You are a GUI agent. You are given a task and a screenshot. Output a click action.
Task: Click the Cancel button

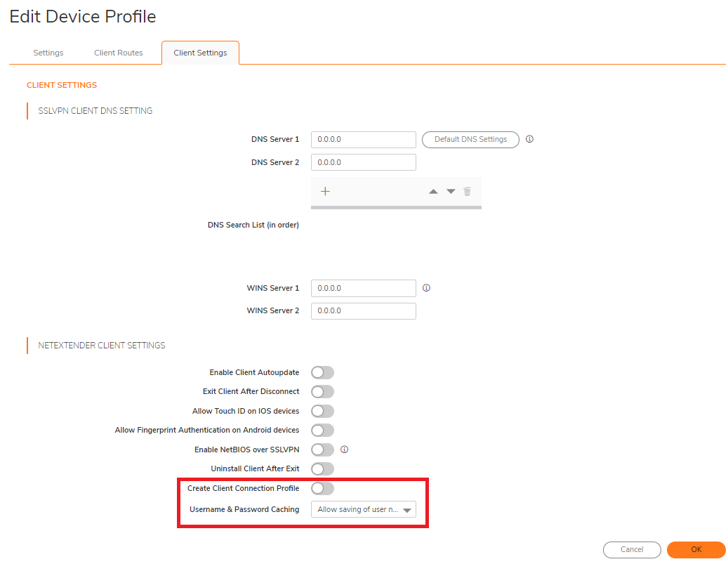[x=632, y=549]
